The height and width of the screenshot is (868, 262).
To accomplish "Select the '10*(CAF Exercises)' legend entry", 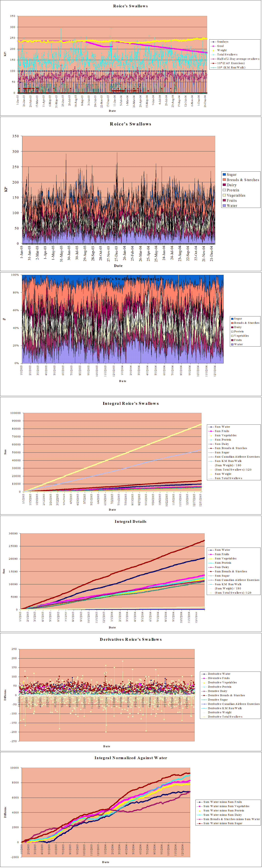I will tap(231, 63).
